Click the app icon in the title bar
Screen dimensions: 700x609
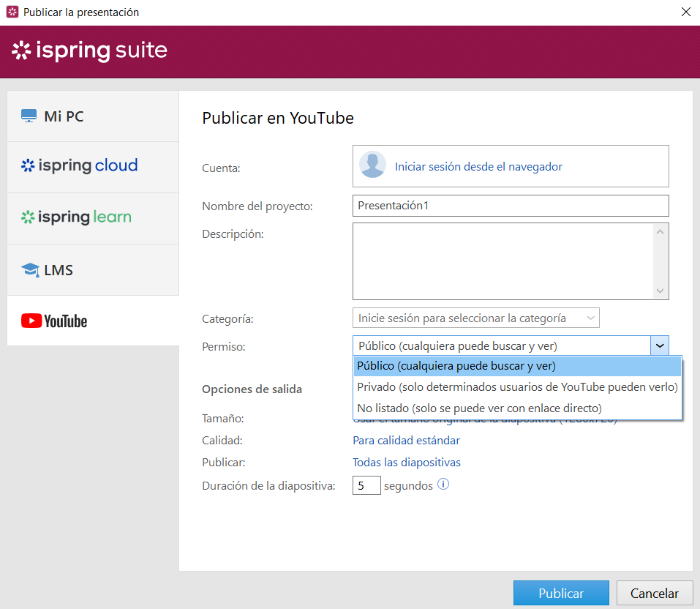[x=12, y=12]
